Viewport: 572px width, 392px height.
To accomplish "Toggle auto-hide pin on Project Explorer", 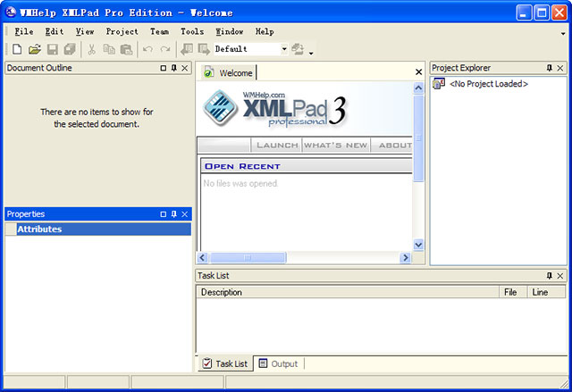I will coord(550,68).
